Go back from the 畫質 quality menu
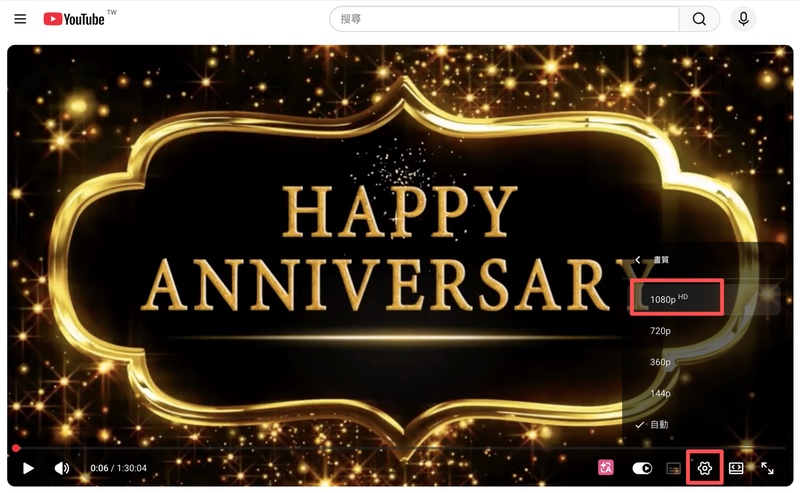This screenshot has height=493, width=800. point(638,260)
